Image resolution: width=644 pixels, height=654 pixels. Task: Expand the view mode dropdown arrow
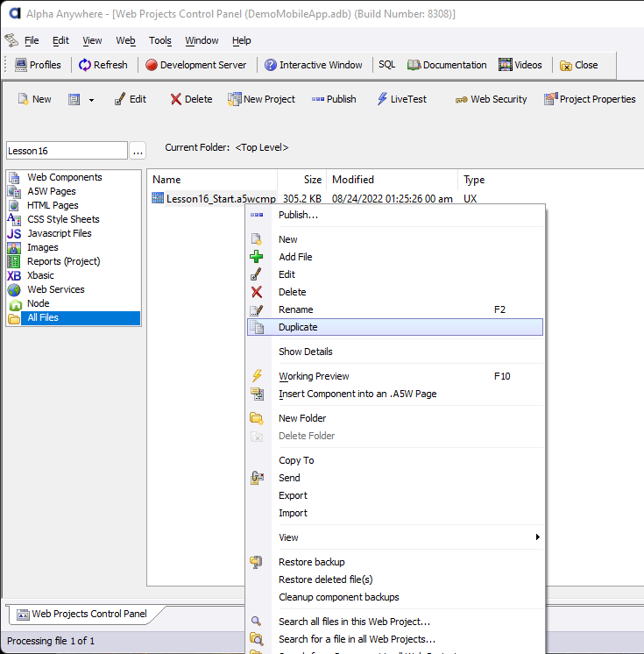coord(91,100)
